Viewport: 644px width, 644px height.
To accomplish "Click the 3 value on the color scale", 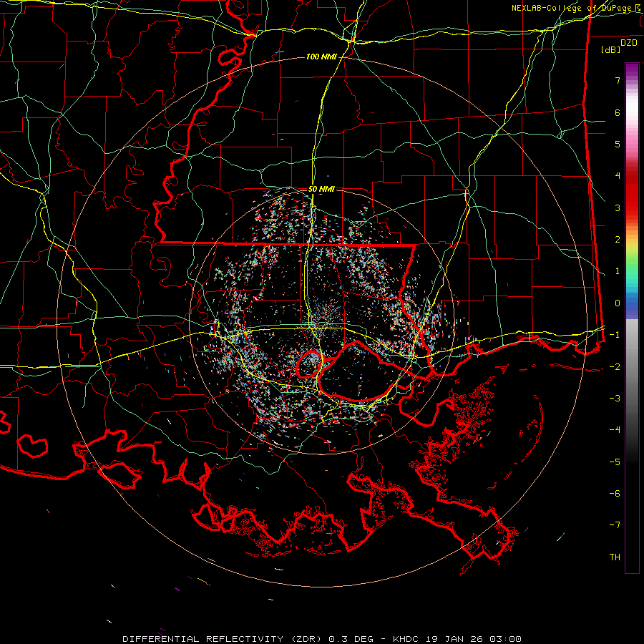I will (618, 208).
